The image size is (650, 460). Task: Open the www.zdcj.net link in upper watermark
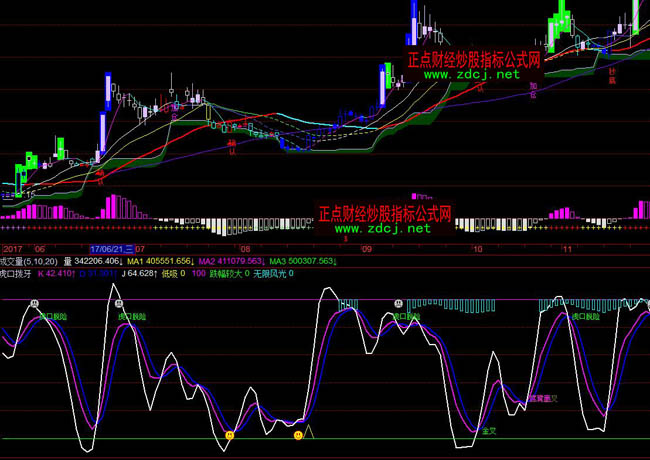[472, 74]
